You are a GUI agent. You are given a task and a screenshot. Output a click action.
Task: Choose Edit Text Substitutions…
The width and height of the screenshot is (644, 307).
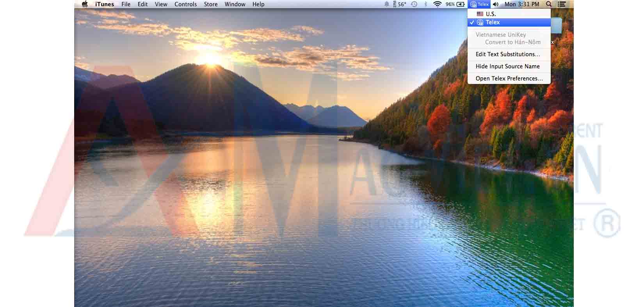[x=509, y=54]
